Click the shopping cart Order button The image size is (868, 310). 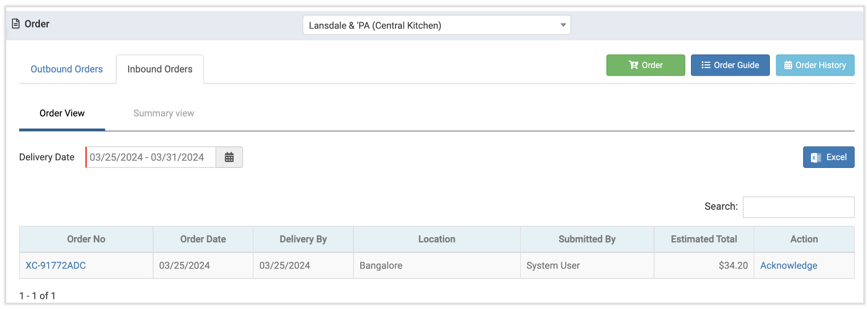tap(645, 65)
